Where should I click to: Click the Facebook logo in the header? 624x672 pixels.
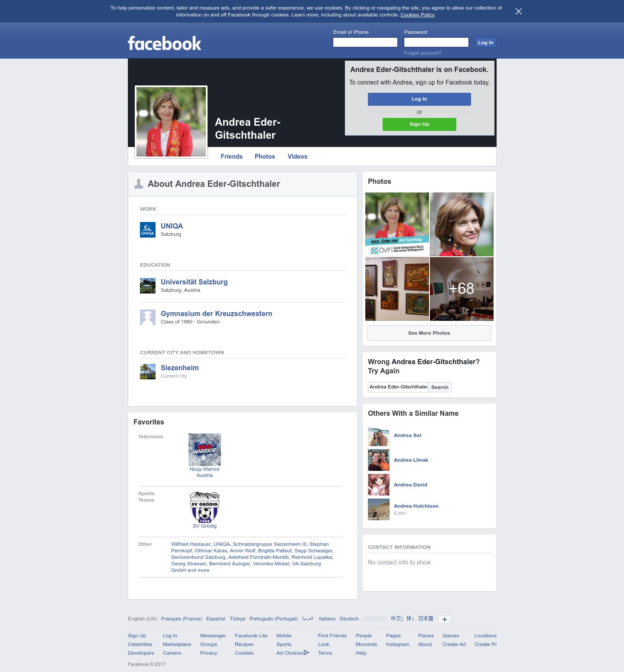pyautogui.click(x=164, y=43)
